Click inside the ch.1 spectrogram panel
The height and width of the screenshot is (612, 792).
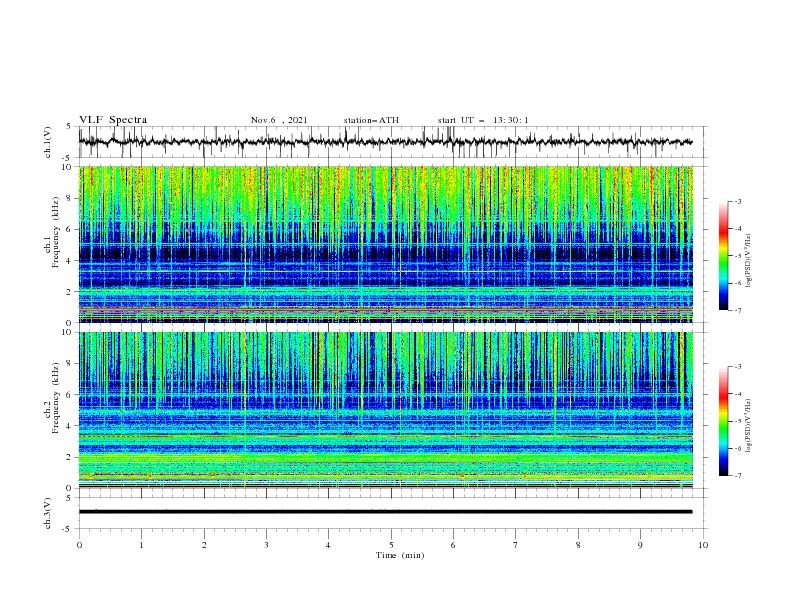(x=386, y=244)
